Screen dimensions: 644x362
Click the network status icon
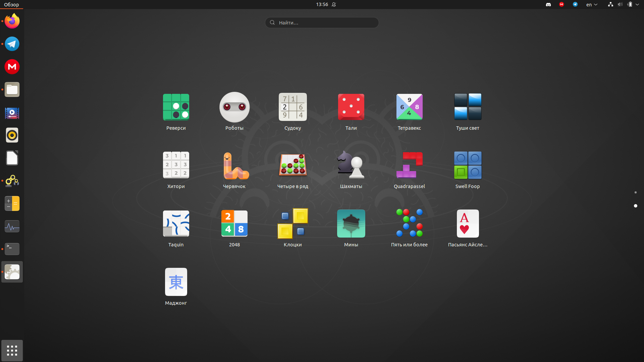pos(610,4)
